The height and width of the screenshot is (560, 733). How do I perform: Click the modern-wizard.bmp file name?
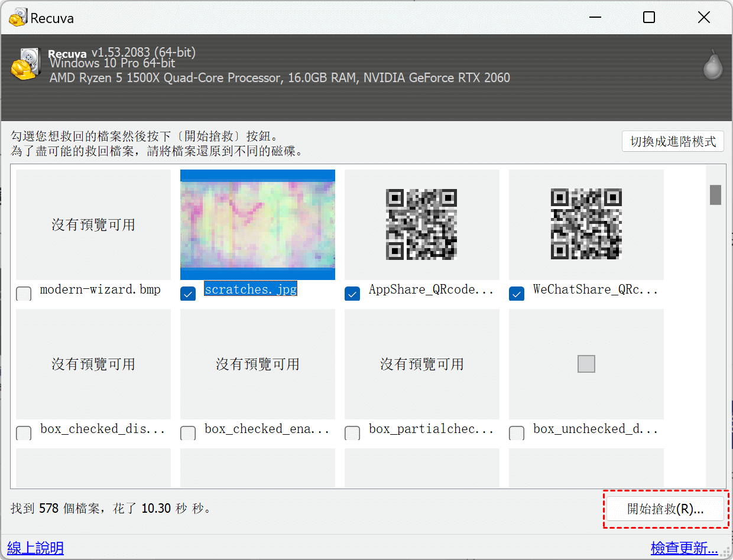pos(100,289)
